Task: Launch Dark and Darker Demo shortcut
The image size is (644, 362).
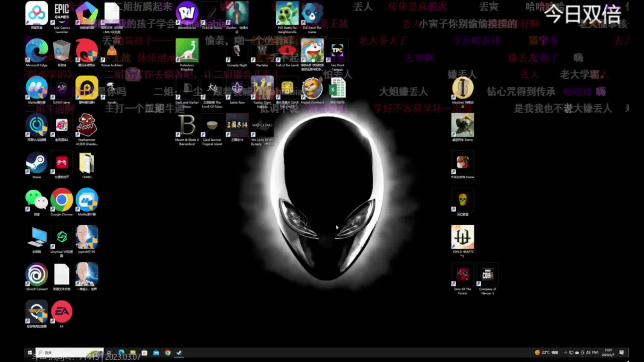Action: (187, 92)
